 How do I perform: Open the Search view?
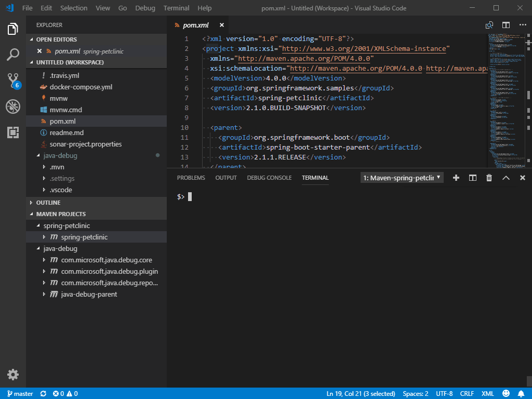(x=13, y=55)
